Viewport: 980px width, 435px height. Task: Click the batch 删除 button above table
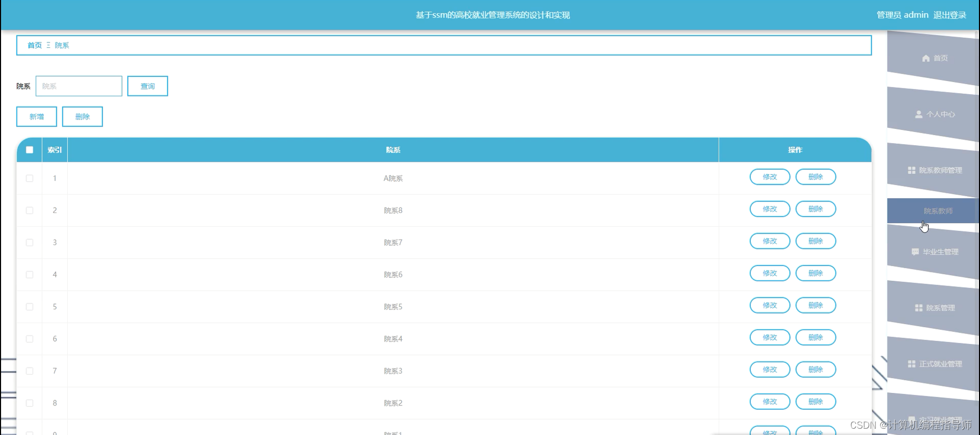click(x=83, y=117)
